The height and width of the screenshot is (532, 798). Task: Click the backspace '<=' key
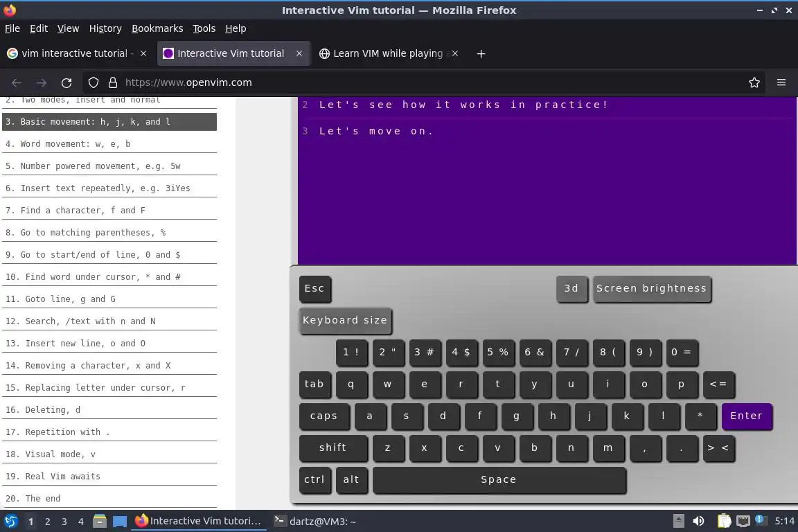(718, 384)
